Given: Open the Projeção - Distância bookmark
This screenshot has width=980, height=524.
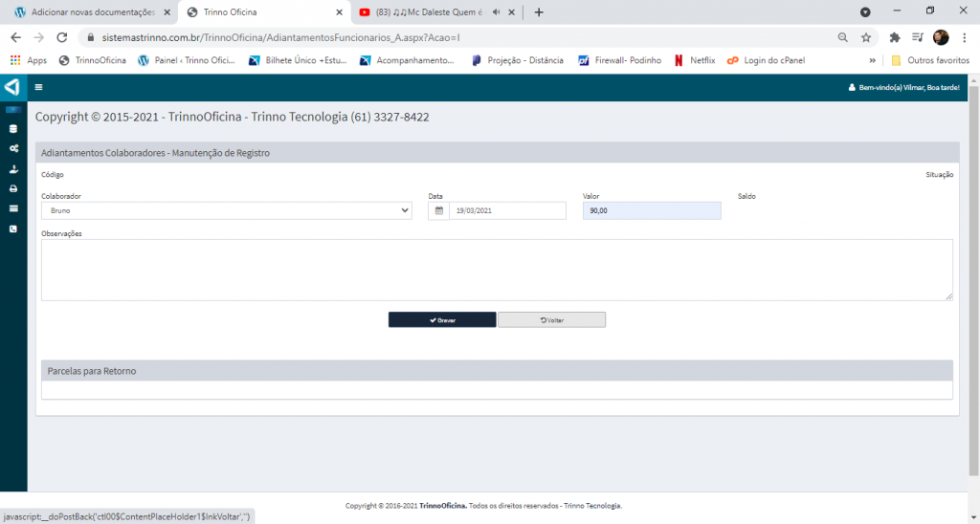Looking at the screenshot, I should point(518,60).
